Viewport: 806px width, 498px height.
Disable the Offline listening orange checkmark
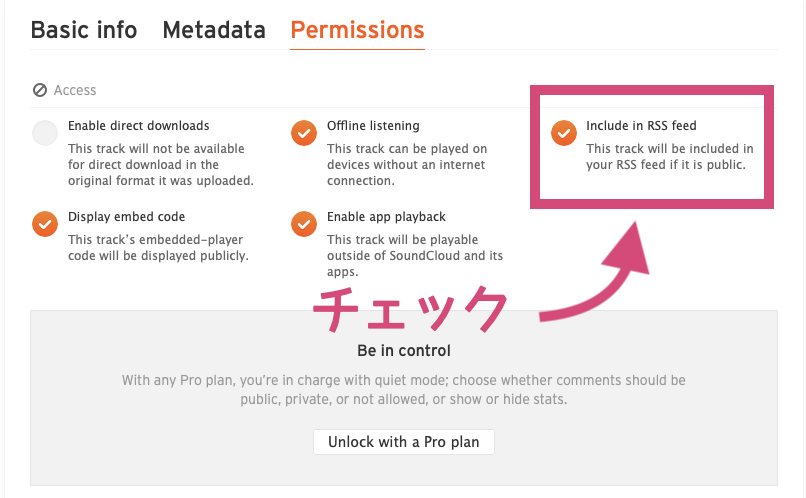[x=304, y=133]
